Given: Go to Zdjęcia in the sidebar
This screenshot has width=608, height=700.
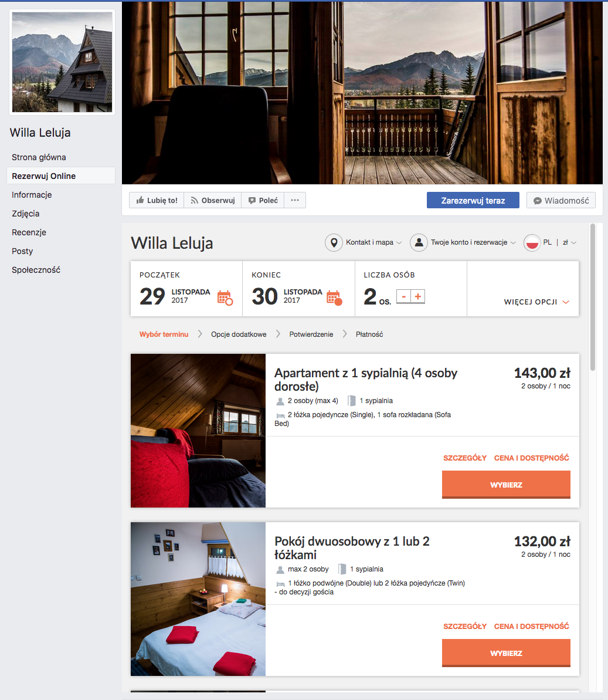Looking at the screenshot, I should [x=25, y=214].
